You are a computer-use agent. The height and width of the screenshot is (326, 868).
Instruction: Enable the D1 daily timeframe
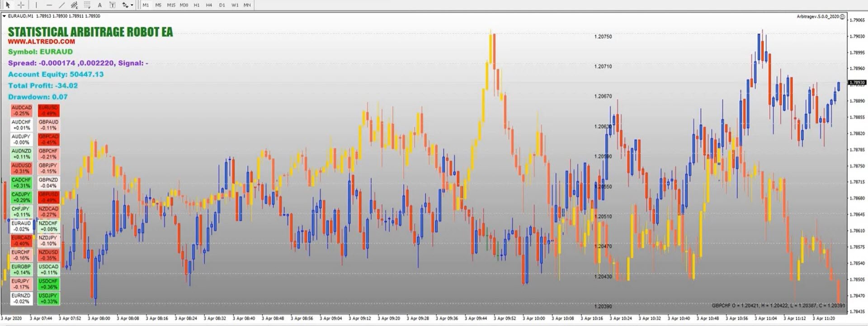[222, 5]
